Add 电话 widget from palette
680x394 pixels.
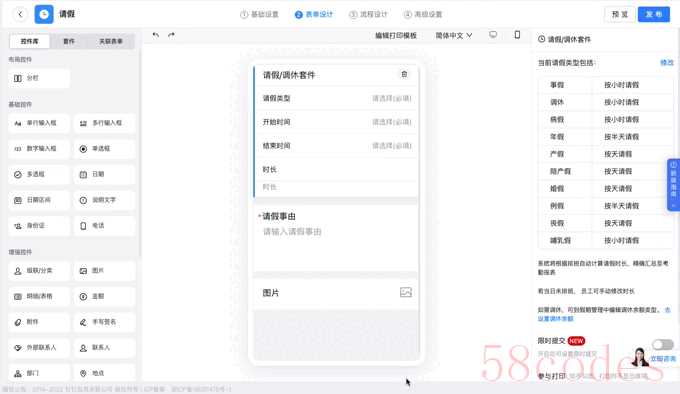click(105, 226)
